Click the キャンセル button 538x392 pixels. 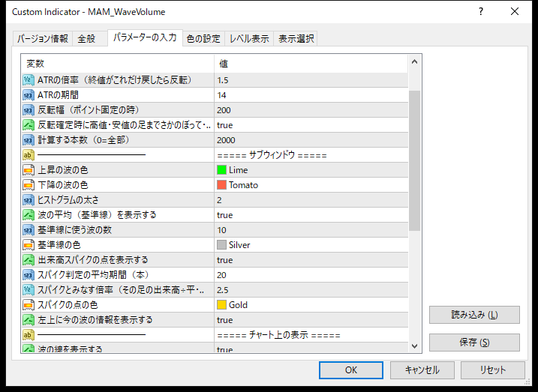422,370
